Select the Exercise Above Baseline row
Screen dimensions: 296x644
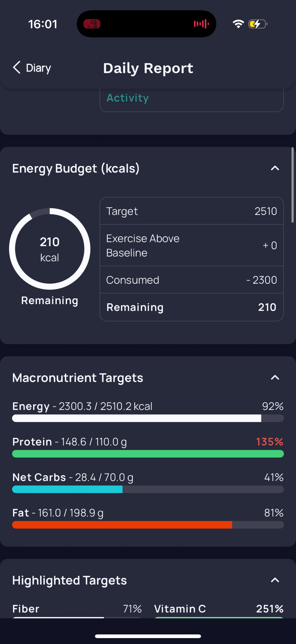click(x=192, y=246)
